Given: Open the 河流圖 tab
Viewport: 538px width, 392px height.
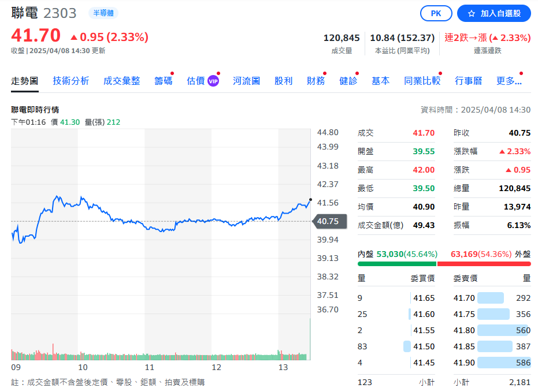Looking at the screenshot, I should coord(246,81).
